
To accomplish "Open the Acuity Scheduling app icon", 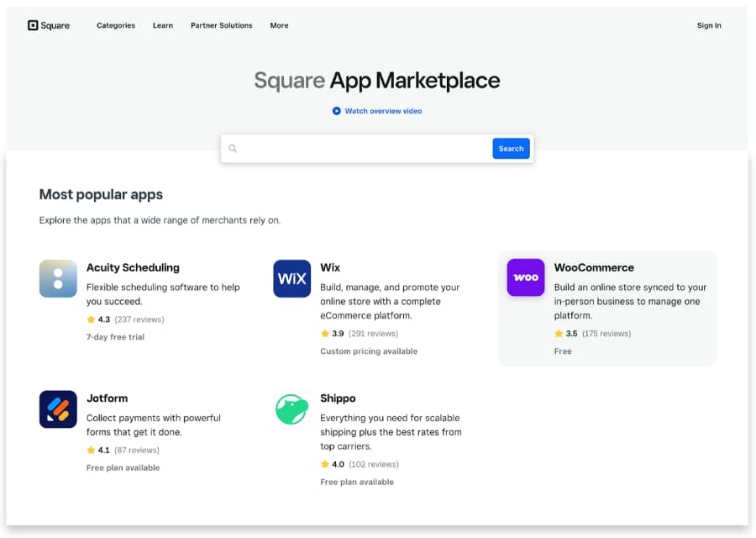I will [x=58, y=278].
